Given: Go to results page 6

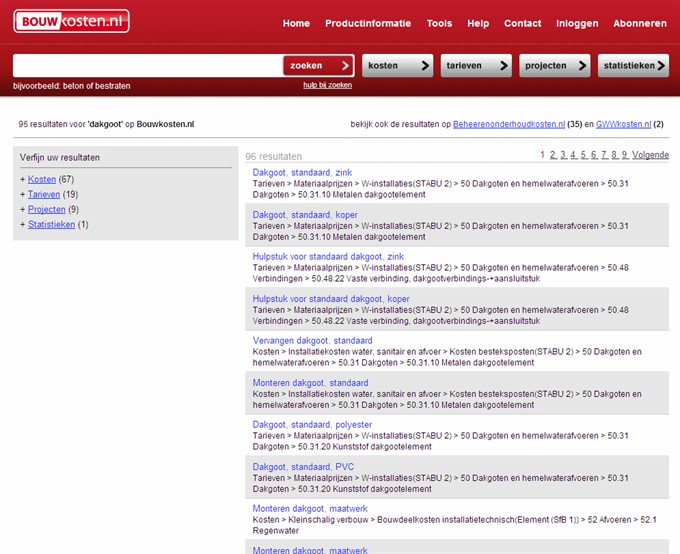Looking at the screenshot, I should [x=594, y=155].
